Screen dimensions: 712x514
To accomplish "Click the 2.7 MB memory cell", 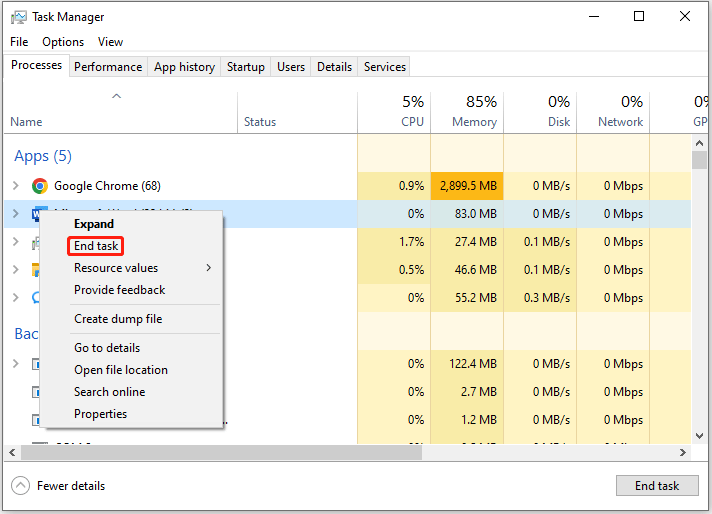I will pyautogui.click(x=467, y=392).
